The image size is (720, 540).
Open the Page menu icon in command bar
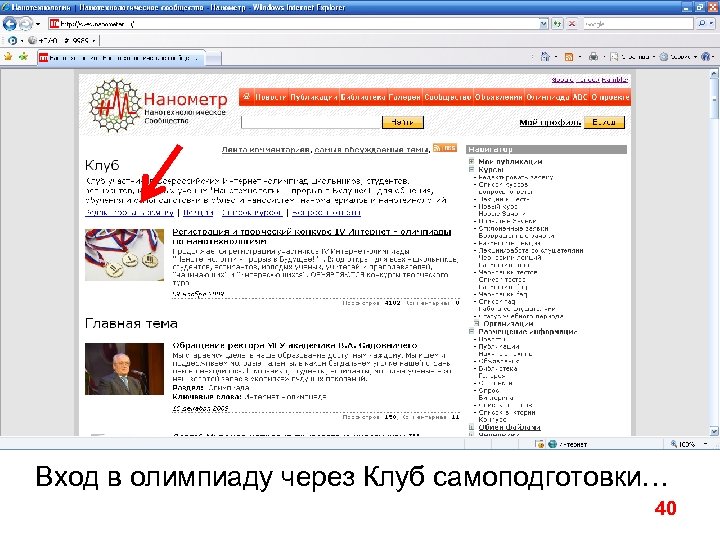pos(614,57)
